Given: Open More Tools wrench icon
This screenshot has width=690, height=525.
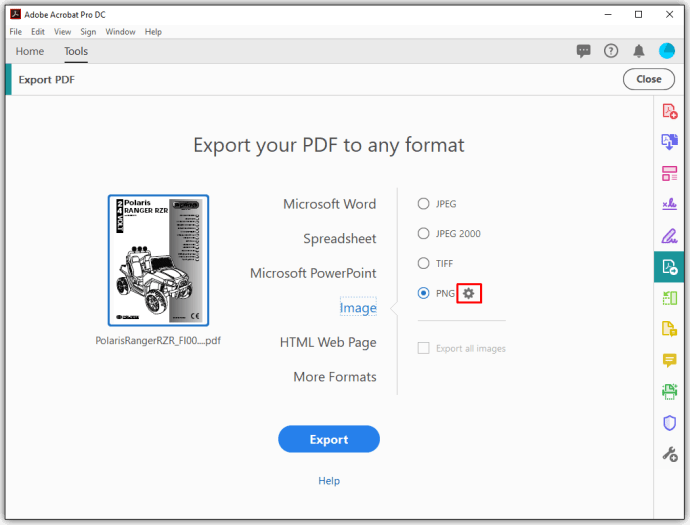Looking at the screenshot, I should [669, 454].
